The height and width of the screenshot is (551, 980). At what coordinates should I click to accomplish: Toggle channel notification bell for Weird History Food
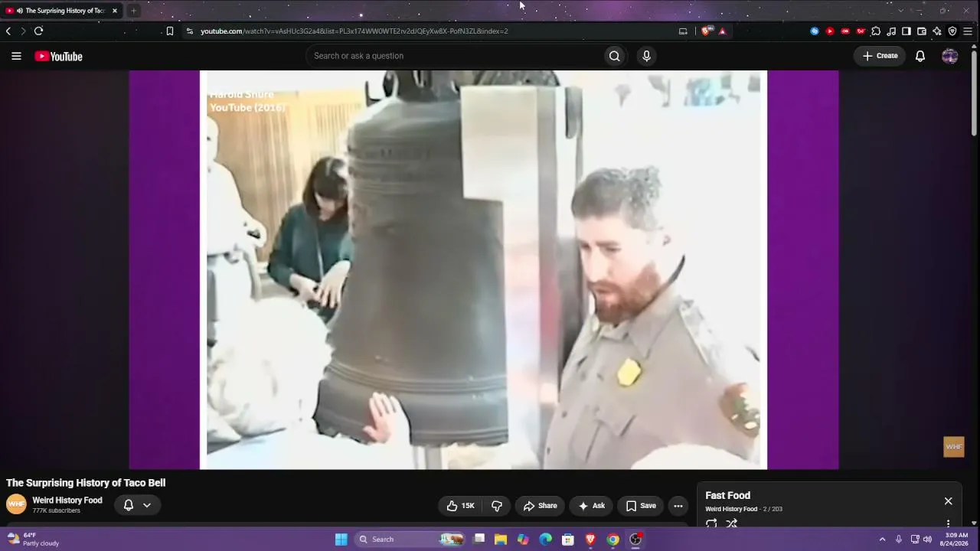coord(129,505)
